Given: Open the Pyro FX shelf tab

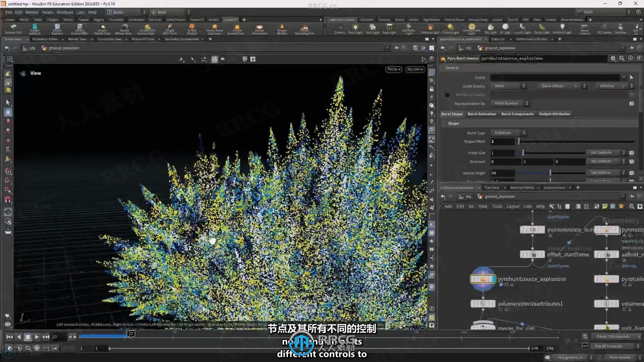Looking at the screenshot, I should tap(513, 20).
